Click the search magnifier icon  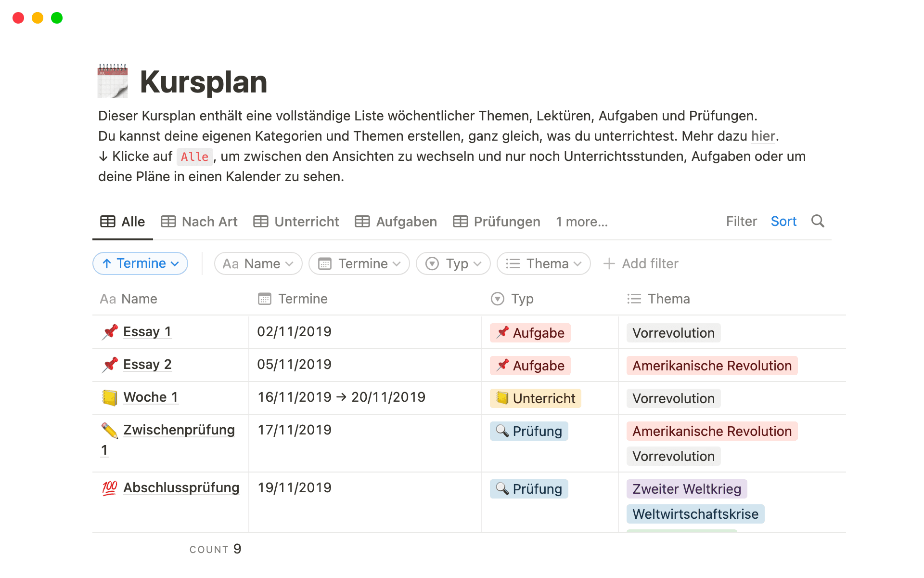tap(818, 221)
